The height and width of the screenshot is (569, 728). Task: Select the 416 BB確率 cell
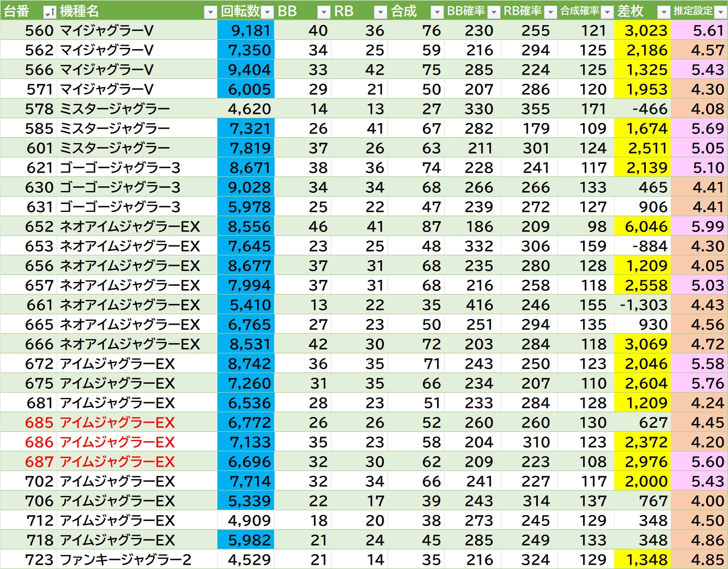[x=473, y=305]
